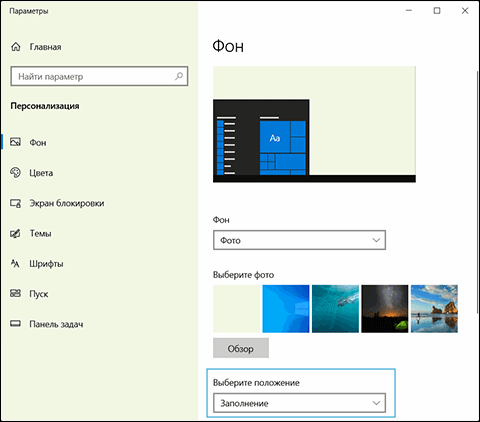Open the Шрифты fonts icon

[15, 263]
